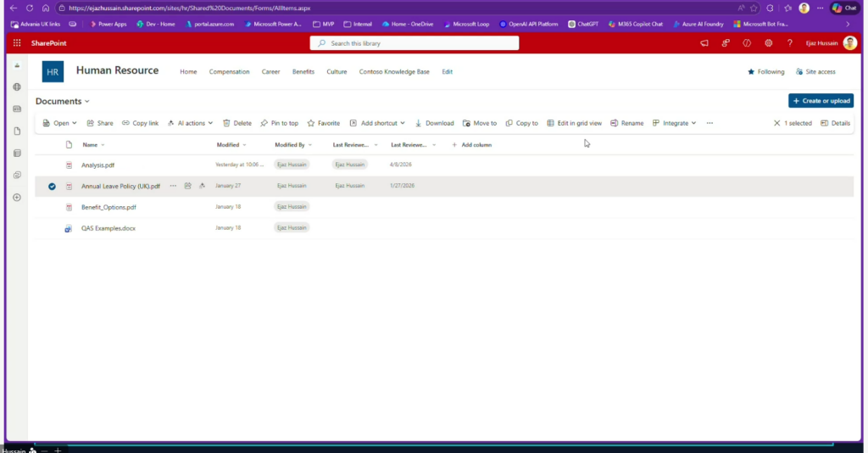Open the SharePoint app launcher waffle icon
868x453 pixels.
tap(17, 43)
